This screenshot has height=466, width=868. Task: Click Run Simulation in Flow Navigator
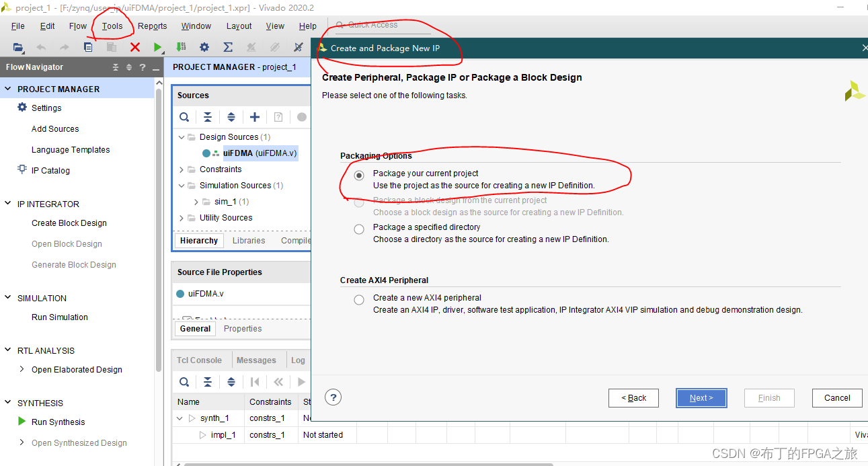pos(60,317)
